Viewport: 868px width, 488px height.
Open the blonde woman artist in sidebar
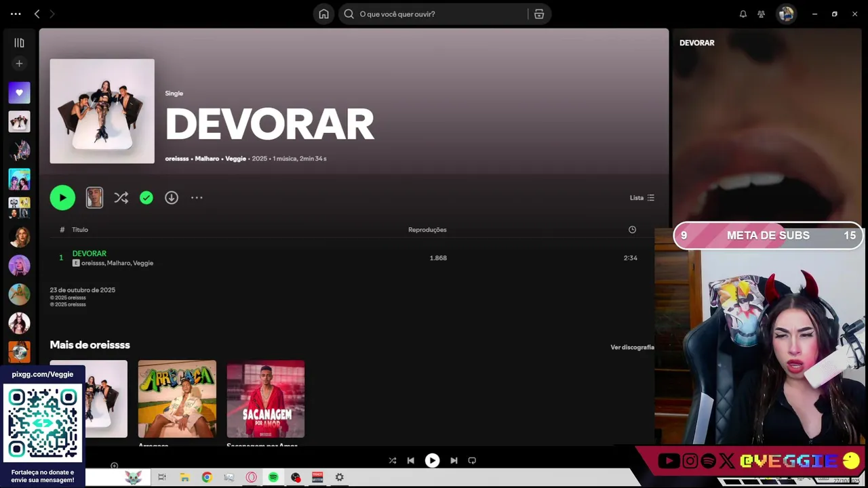coord(19,237)
